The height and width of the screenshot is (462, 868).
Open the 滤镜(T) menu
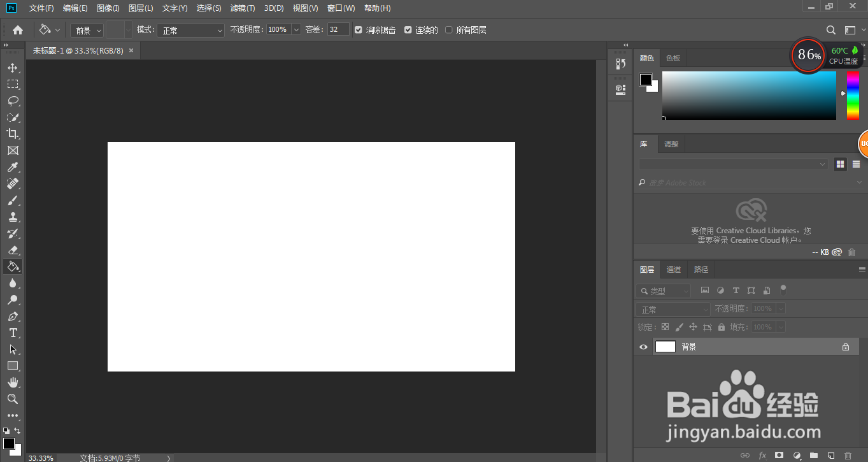point(243,8)
